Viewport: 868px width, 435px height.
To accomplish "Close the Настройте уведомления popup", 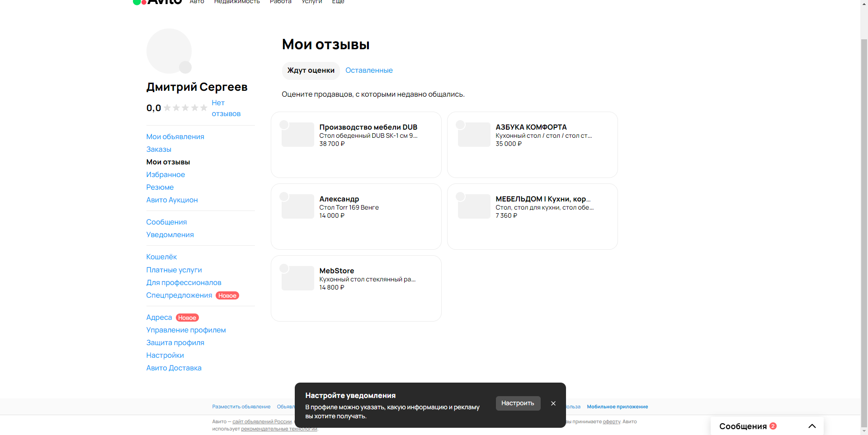I will pyautogui.click(x=553, y=403).
